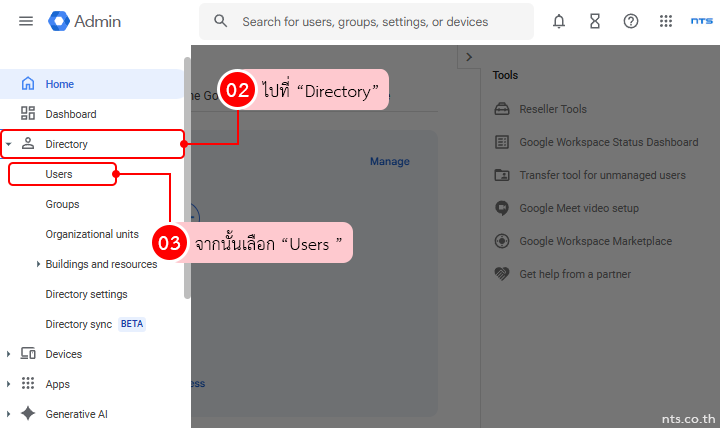Expand Buildings and resources submenu
This screenshot has width=720, height=428.
tap(38, 264)
